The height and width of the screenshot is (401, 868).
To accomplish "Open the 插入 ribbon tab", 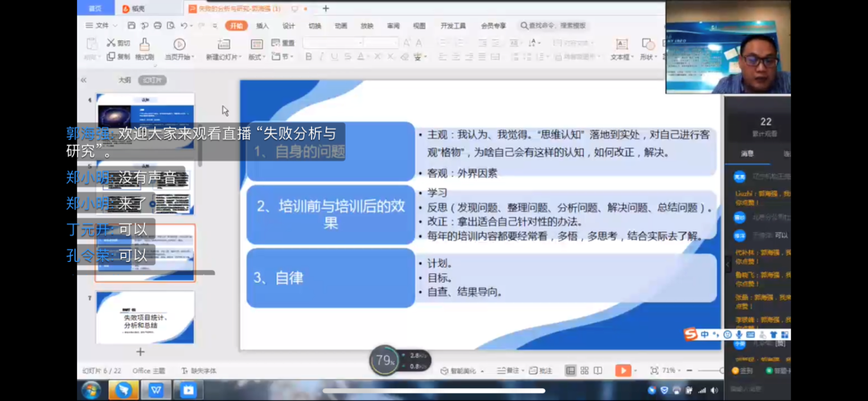I will [262, 26].
